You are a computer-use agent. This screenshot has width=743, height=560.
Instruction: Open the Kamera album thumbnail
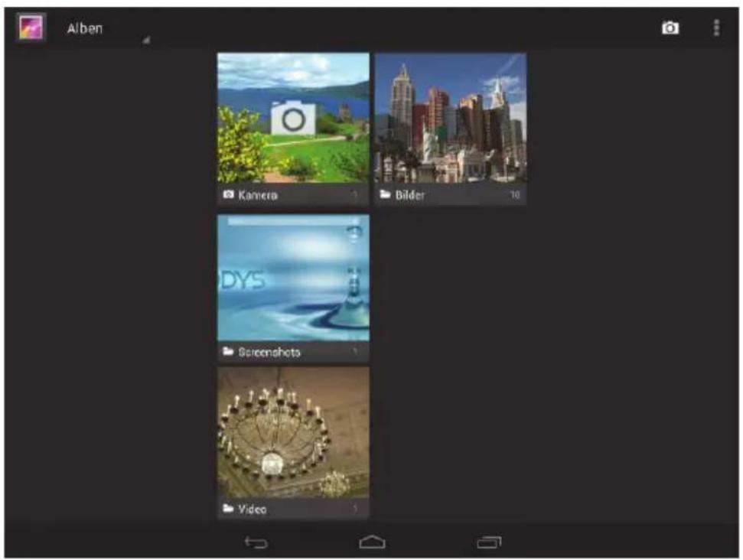click(293, 118)
